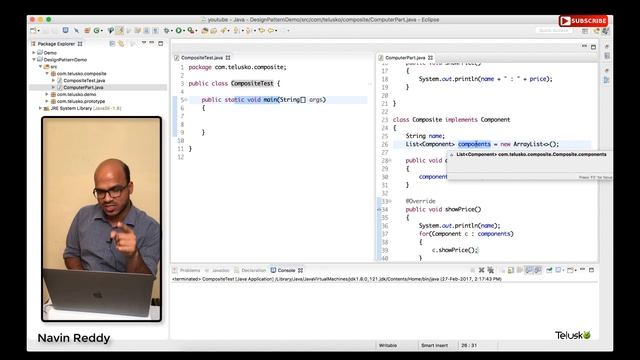Expand the com.telusko.prototype package
640x360 pixels.
[47, 101]
